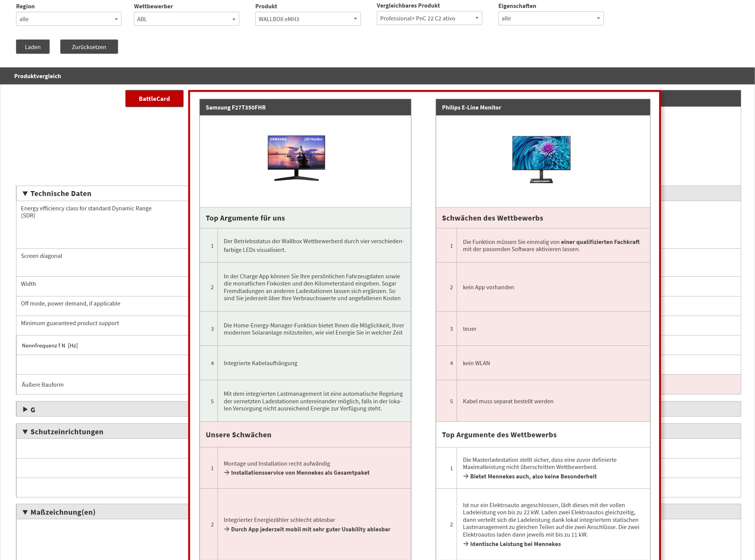
Task: Click 'Unsere Schwächen' heading
Action: click(239, 435)
